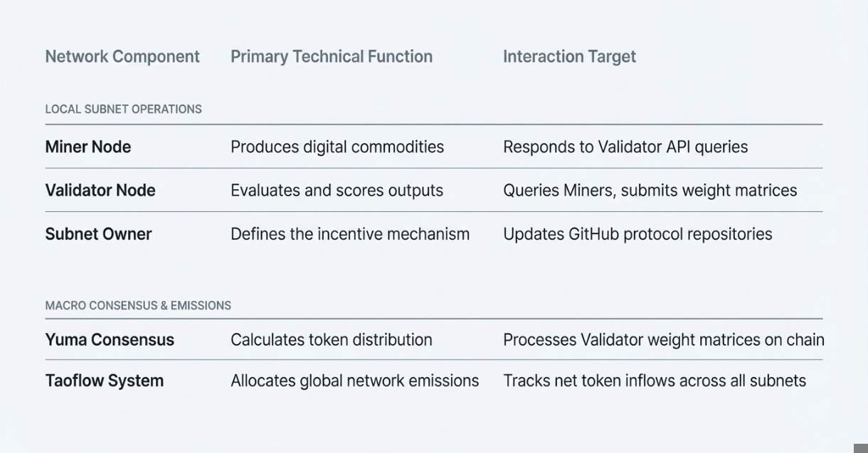Click the Network Component column header

click(x=122, y=57)
